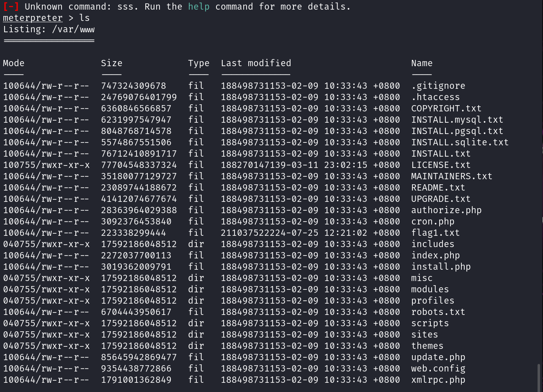Screen dimensions: 543x392
Task: Click the modules directory name
Action: (430, 289)
